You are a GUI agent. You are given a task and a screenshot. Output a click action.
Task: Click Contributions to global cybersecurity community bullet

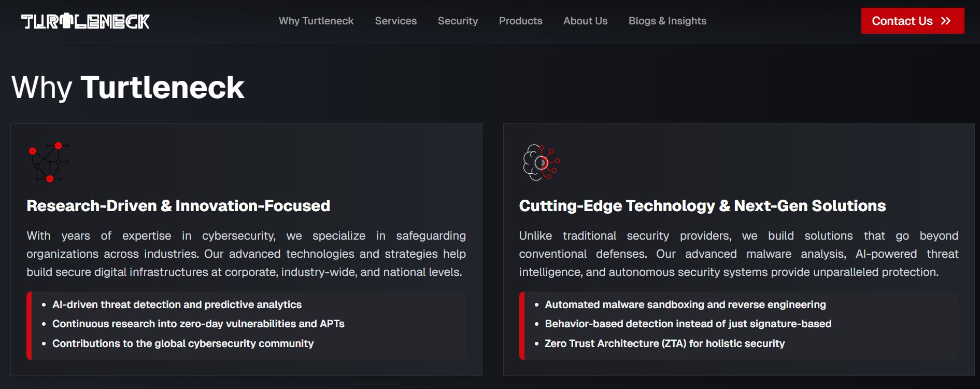click(182, 343)
